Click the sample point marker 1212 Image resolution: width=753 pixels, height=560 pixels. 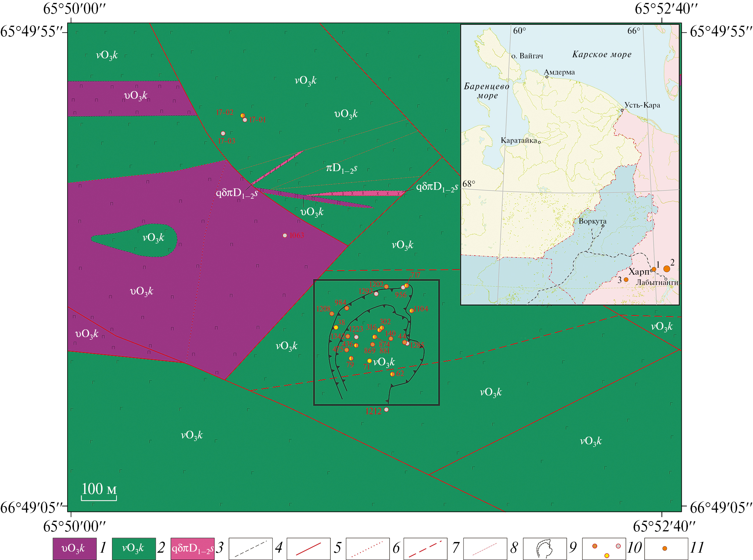click(386, 409)
